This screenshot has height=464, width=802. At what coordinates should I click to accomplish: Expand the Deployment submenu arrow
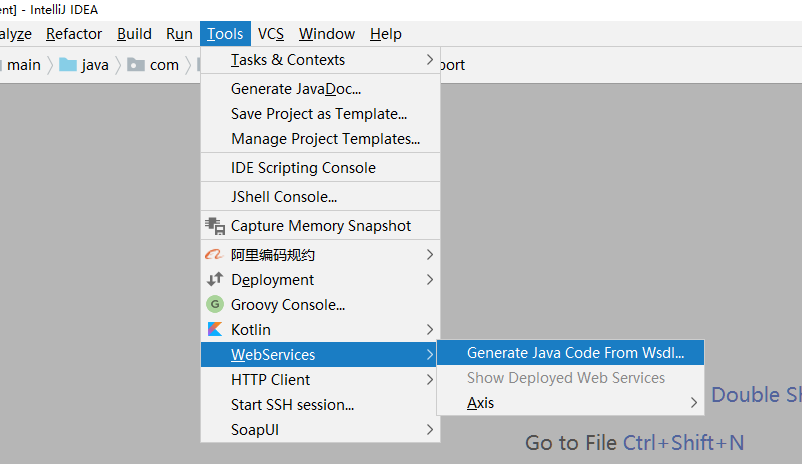click(x=430, y=279)
